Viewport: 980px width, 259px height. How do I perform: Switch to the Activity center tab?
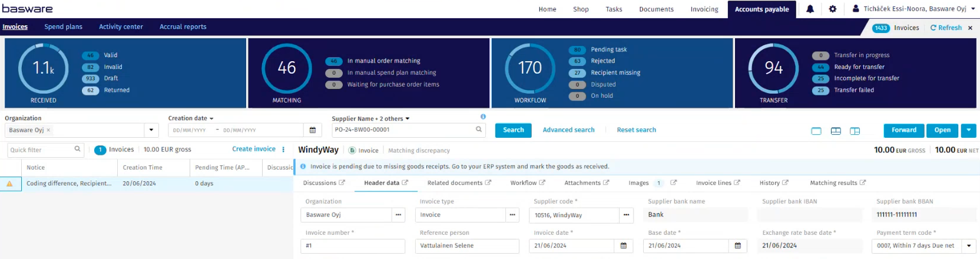click(121, 26)
